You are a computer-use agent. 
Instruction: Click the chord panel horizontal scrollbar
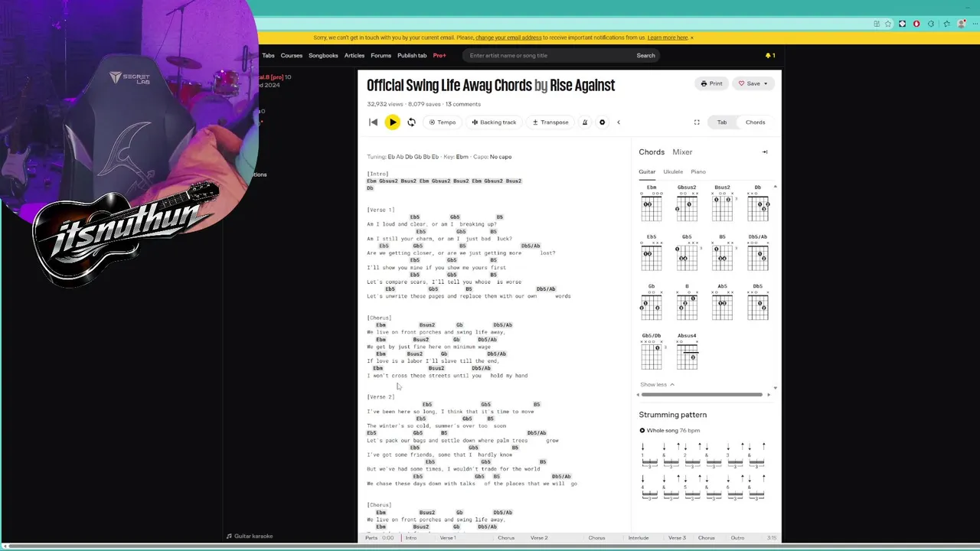tap(702, 395)
